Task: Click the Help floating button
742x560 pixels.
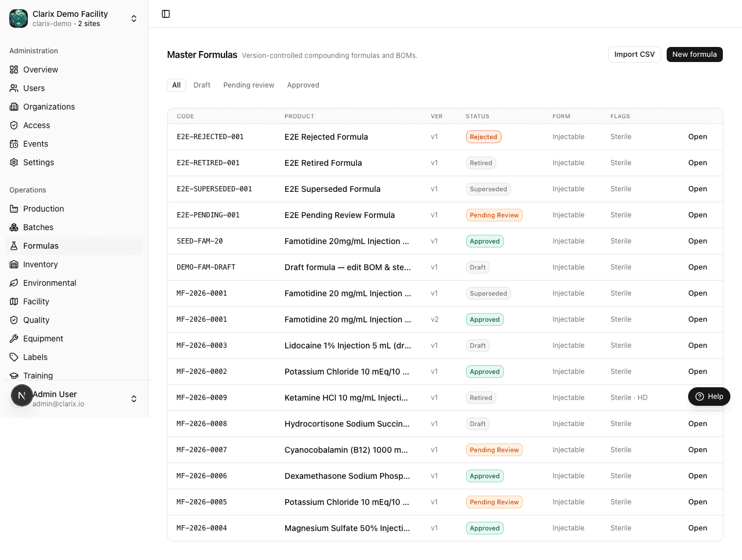Action: click(x=709, y=397)
